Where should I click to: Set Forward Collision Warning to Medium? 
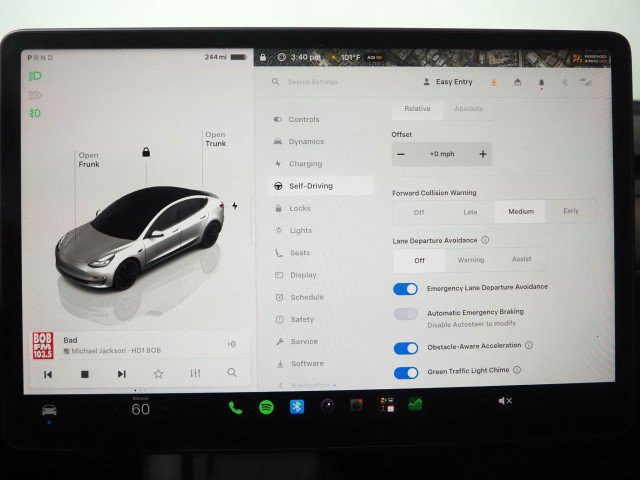coord(520,211)
